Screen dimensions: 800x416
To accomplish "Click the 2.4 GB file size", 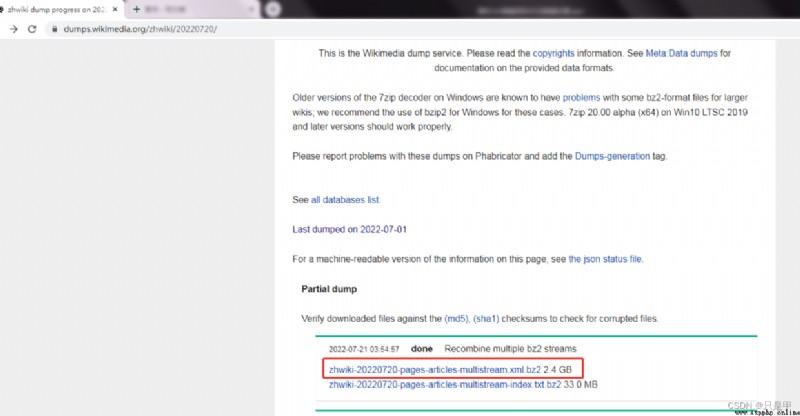I will pyautogui.click(x=557, y=370).
